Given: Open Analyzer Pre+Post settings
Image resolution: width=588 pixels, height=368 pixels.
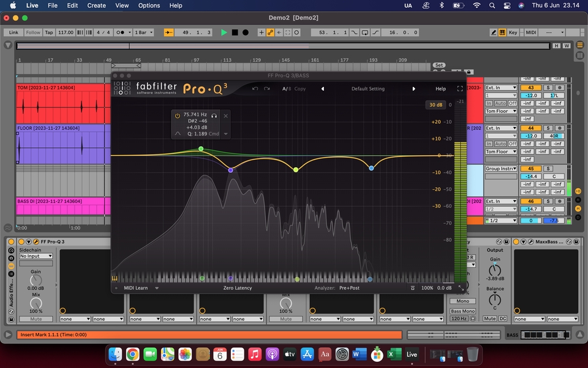Looking at the screenshot, I should point(349,288).
